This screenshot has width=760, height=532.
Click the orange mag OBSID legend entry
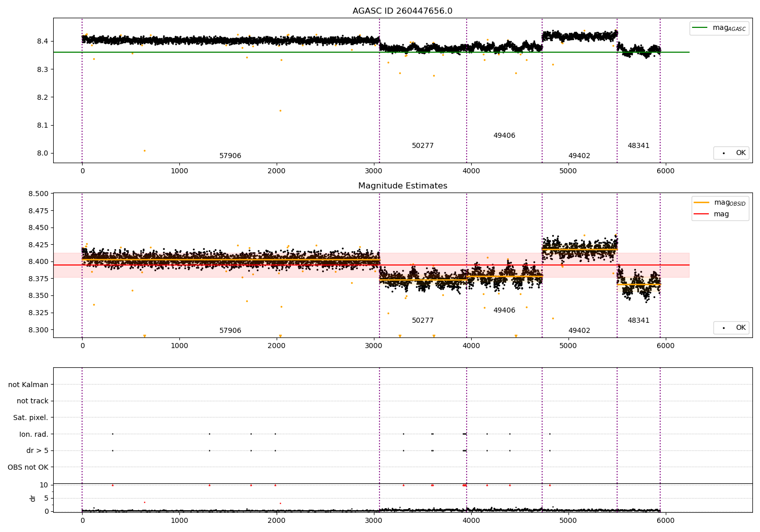[719, 203]
